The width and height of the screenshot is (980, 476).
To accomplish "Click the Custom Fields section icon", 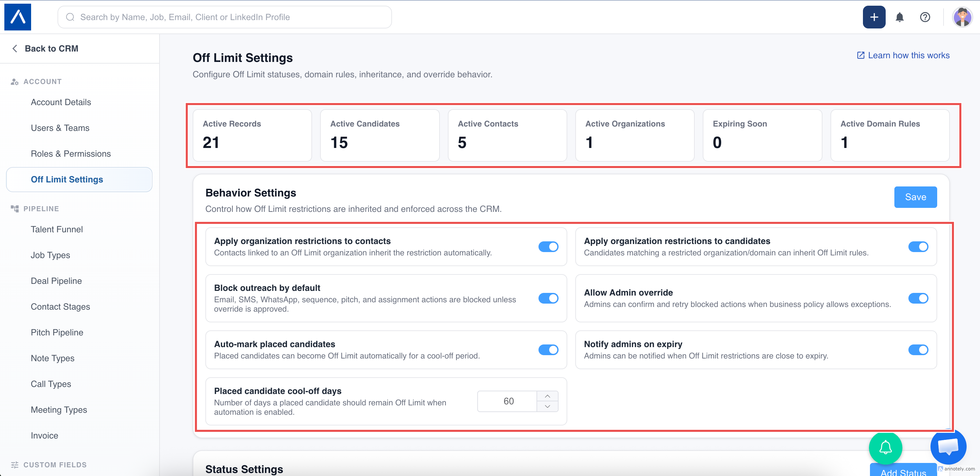I will (x=14, y=465).
